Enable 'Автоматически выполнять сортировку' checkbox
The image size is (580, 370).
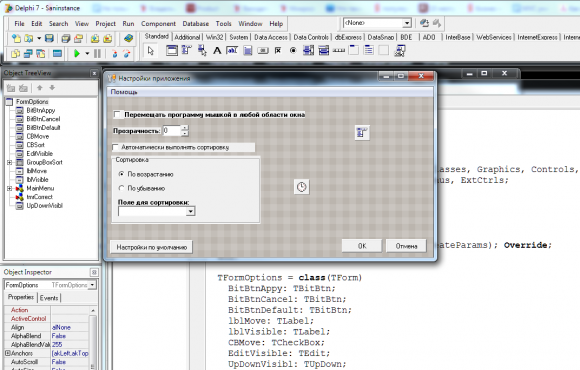(x=115, y=147)
